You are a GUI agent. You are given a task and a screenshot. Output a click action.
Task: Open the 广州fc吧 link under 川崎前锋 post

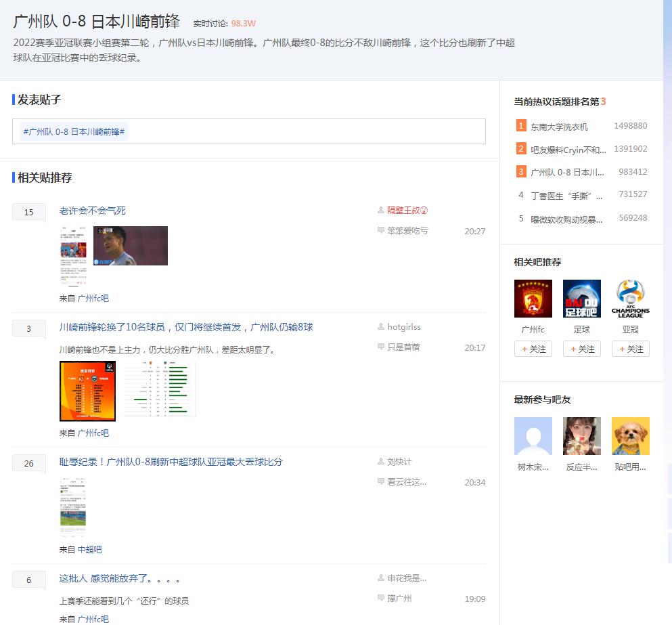[x=93, y=433]
